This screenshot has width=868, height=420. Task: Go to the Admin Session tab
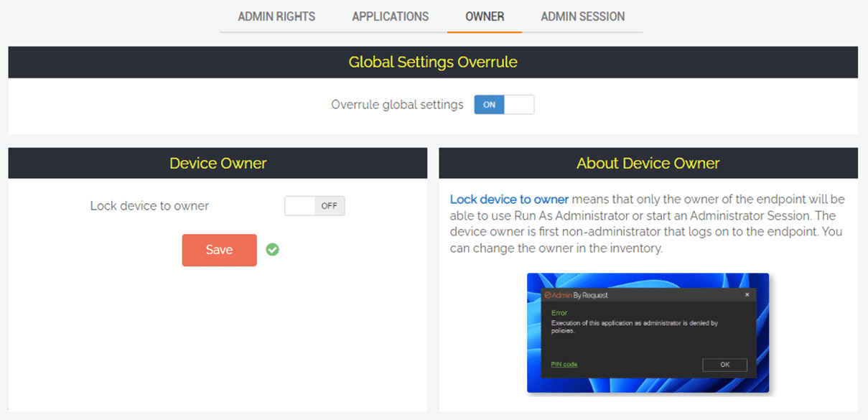pyautogui.click(x=582, y=17)
